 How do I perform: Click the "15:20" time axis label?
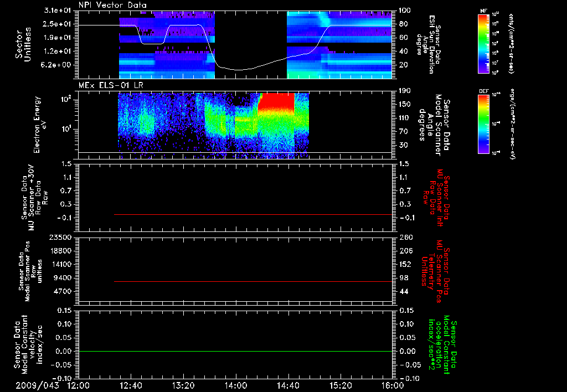[x=341, y=385]
